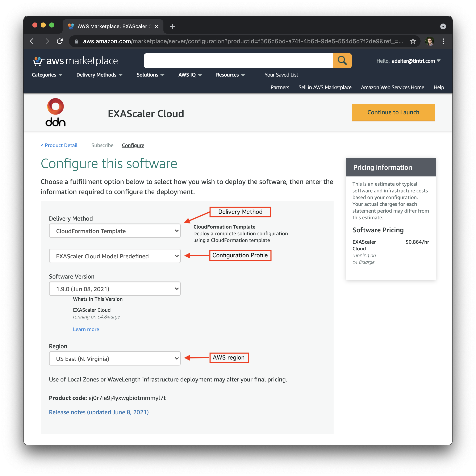This screenshot has width=476, height=476.
Task: Click the orange search magnifier button
Action: (342, 61)
